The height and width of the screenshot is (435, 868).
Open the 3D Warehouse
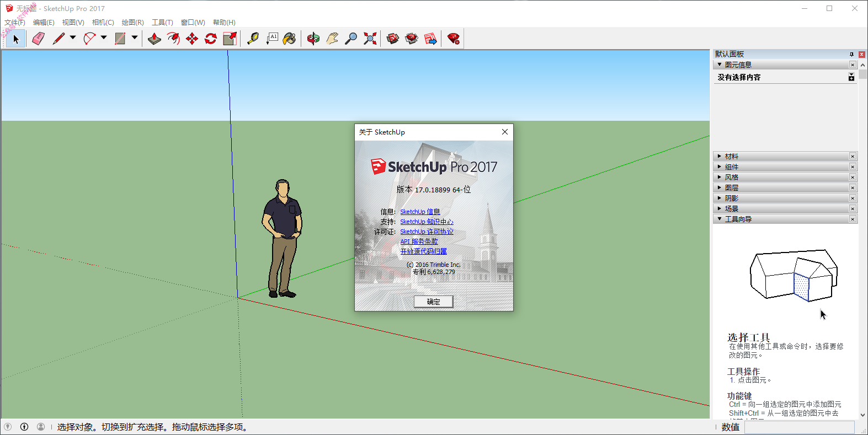(x=393, y=39)
